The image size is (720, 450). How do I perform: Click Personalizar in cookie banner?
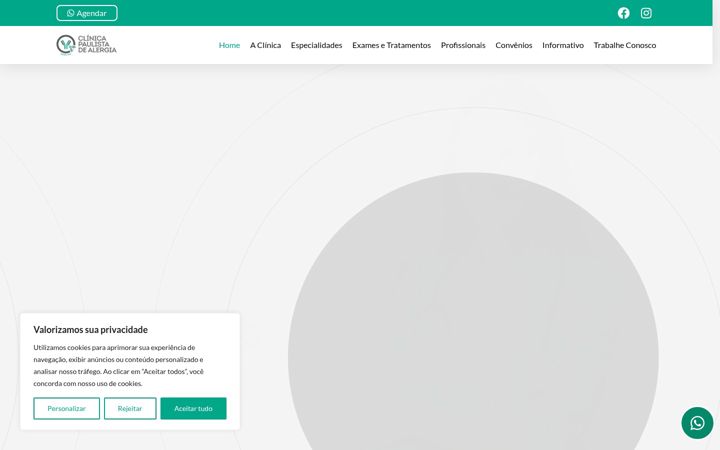pyautogui.click(x=67, y=408)
